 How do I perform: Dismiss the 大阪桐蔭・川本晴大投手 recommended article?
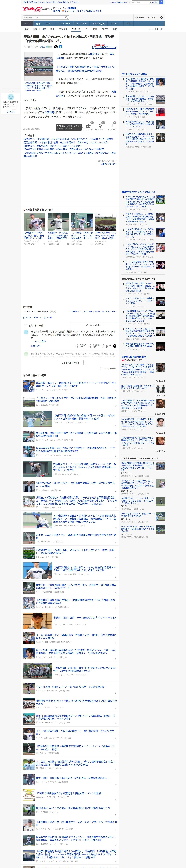(x=68, y=244)
